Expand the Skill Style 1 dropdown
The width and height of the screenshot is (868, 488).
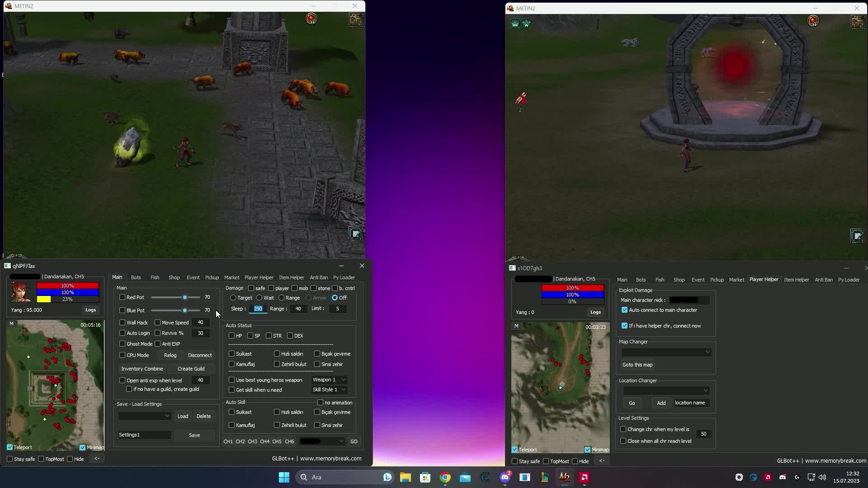tap(329, 389)
